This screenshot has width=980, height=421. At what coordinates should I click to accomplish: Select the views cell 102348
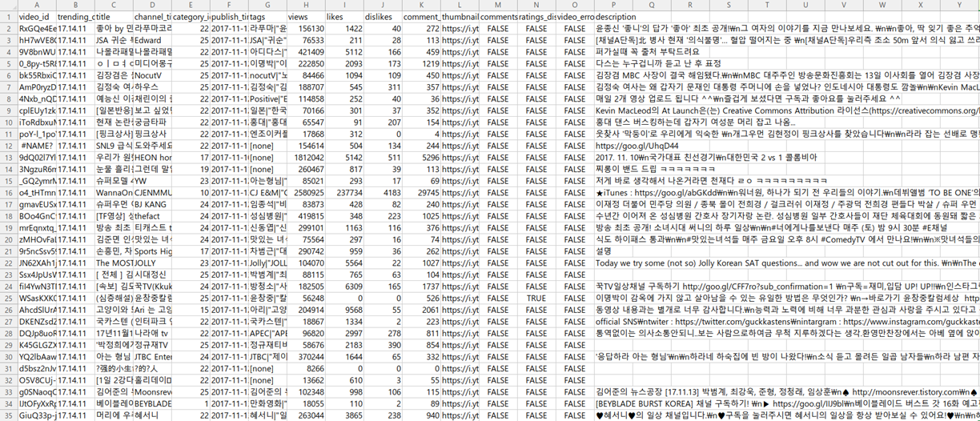[307, 391]
